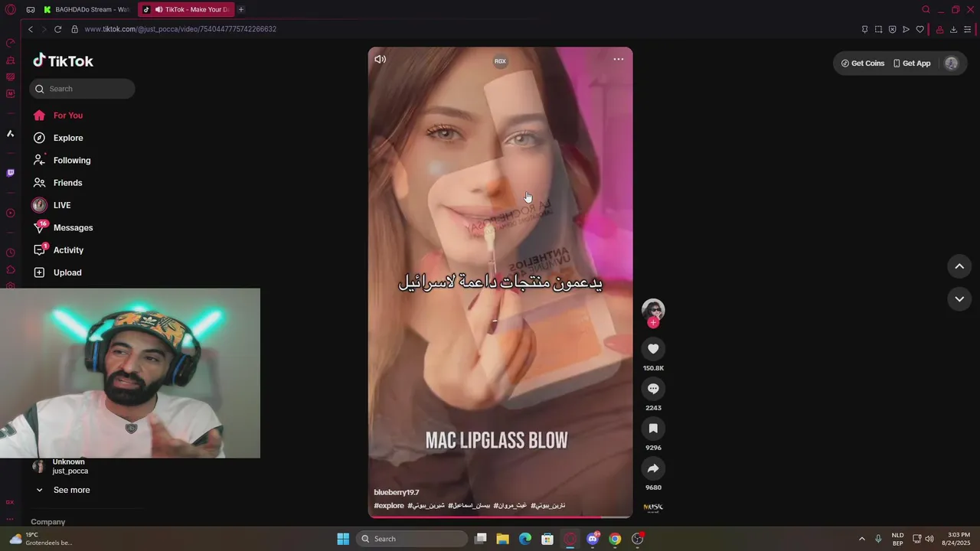Open the For You feed

pos(58,116)
